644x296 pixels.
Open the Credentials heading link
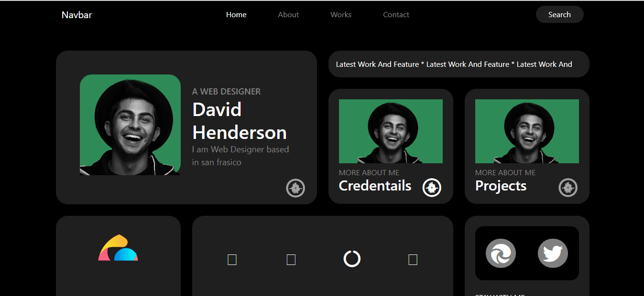click(x=375, y=186)
